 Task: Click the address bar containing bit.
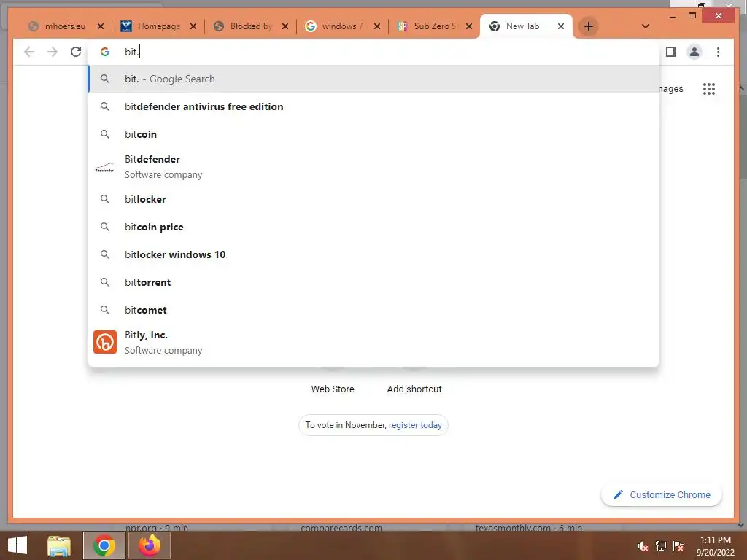tap(373, 52)
